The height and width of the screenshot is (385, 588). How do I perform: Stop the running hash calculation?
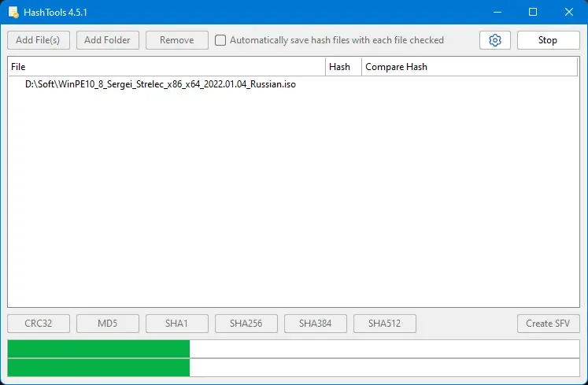pos(549,40)
